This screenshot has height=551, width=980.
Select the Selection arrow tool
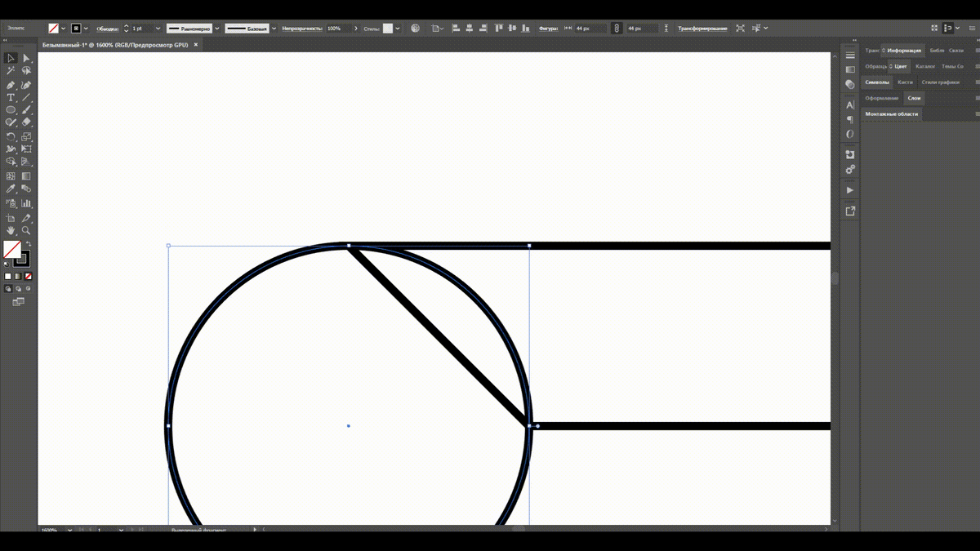pos(11,58)
